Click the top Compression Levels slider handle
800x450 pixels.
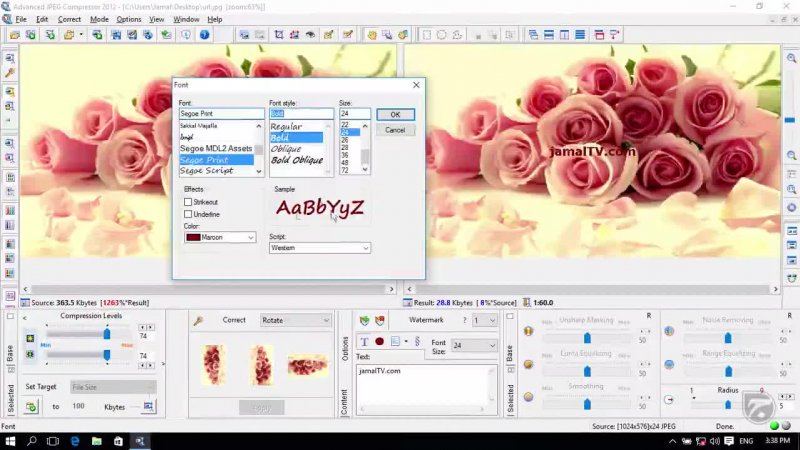coord(106,332)
